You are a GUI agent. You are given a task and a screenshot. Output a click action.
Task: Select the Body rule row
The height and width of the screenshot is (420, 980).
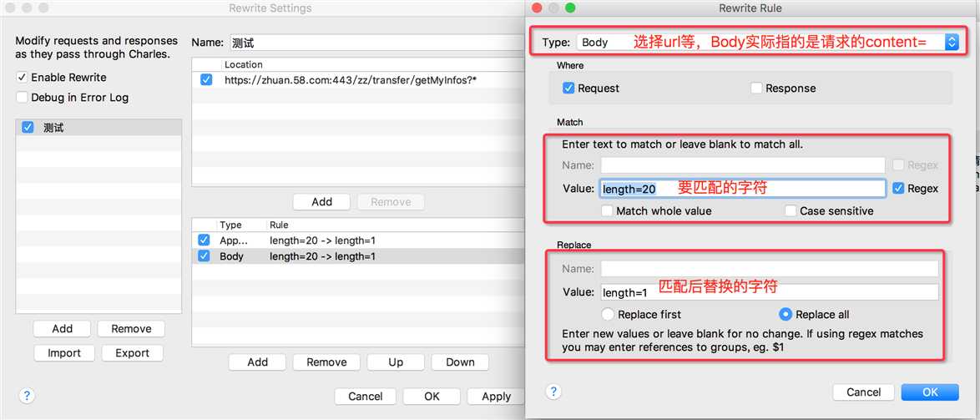click(358, 256)
